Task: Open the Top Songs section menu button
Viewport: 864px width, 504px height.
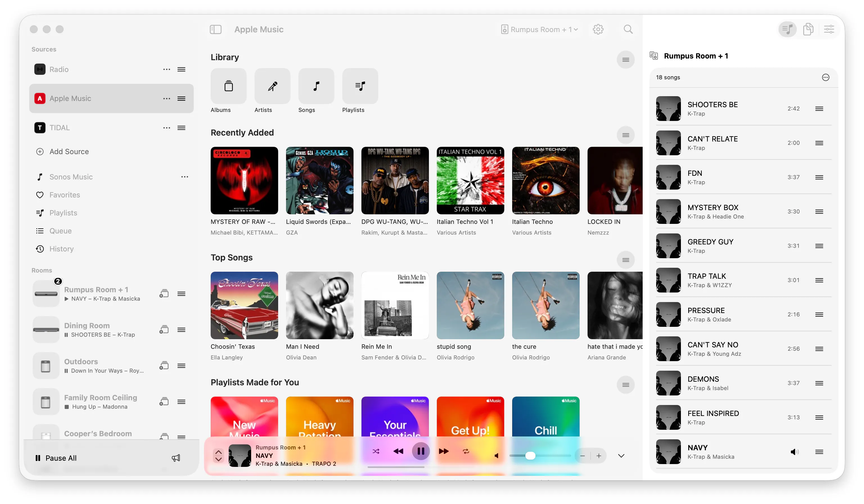Action: tap(625, 260)
